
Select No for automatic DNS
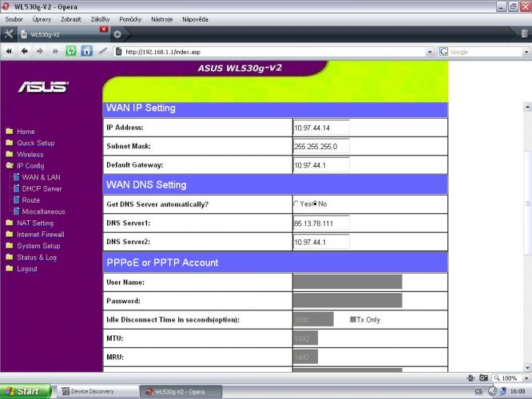[x=315, y=203]
